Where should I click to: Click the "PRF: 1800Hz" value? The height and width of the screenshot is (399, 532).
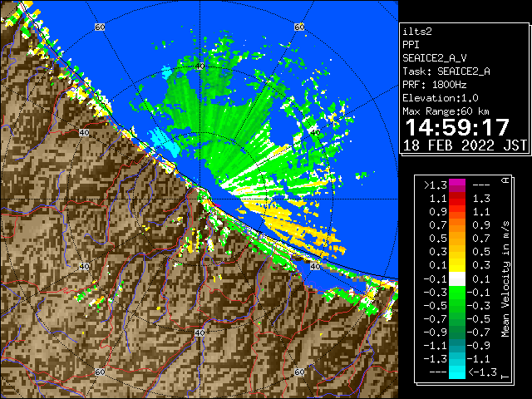coord(435,85)
